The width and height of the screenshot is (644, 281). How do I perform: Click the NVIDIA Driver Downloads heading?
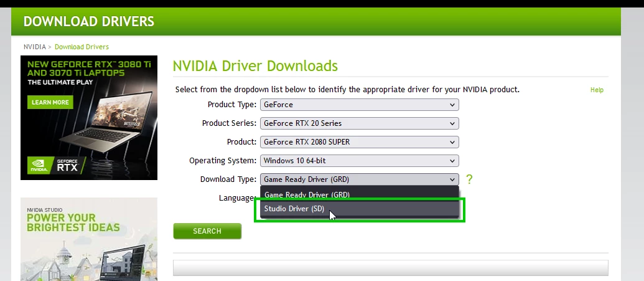[x=255, y=66]
